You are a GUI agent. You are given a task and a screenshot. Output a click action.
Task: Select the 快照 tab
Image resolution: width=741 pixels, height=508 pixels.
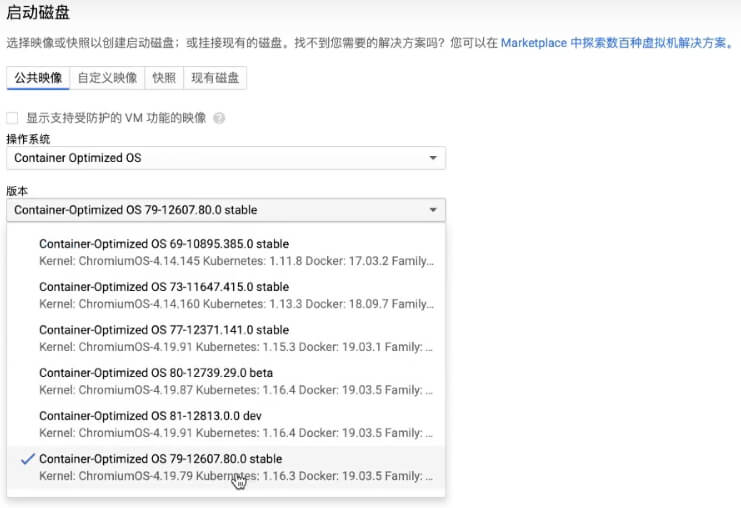[164, 78]
